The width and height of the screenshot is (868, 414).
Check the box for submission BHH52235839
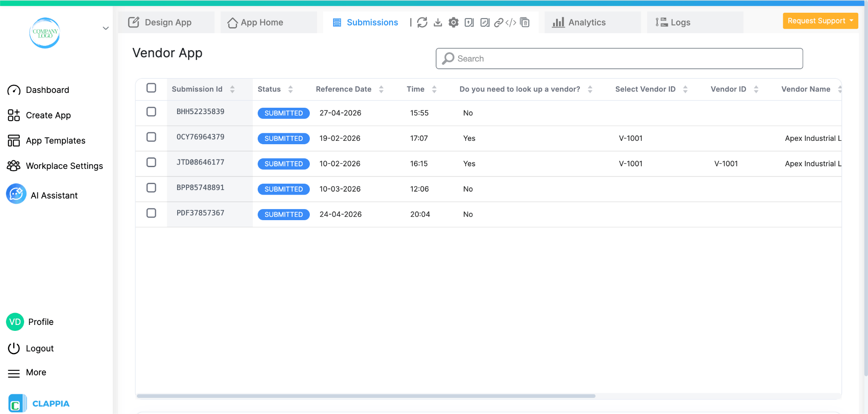pyautogui.click(x=151, y=112)
